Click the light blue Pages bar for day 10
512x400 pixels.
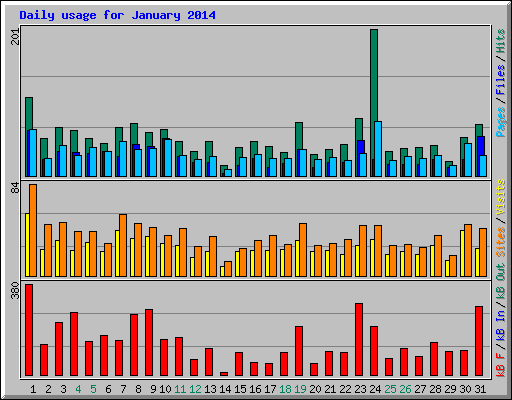coord(168,158)
